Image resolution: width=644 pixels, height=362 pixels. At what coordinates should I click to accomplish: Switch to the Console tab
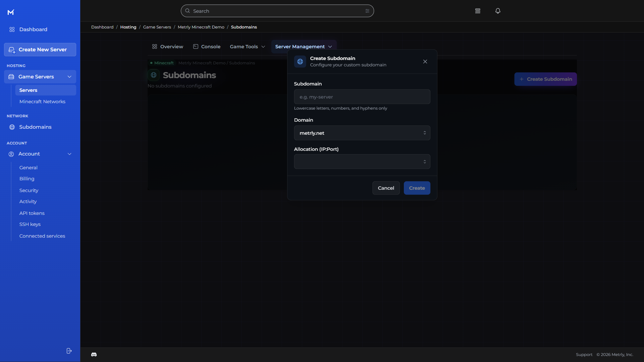point(207,47)
